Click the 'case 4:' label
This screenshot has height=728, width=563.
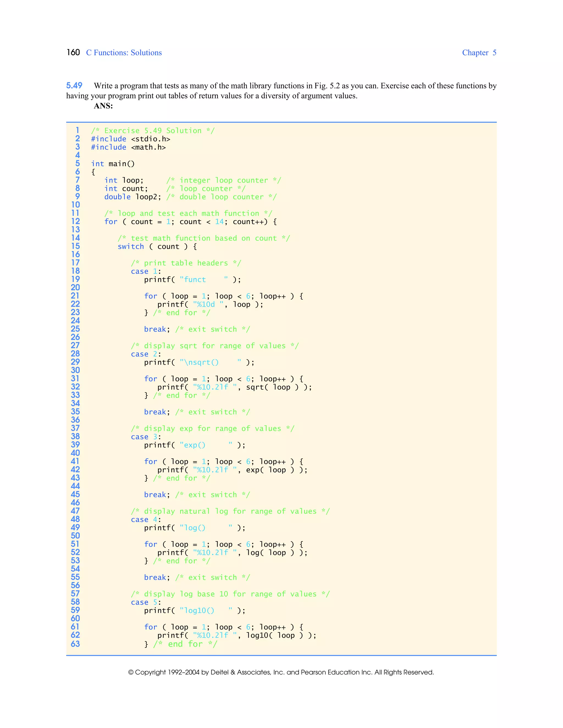146,519
